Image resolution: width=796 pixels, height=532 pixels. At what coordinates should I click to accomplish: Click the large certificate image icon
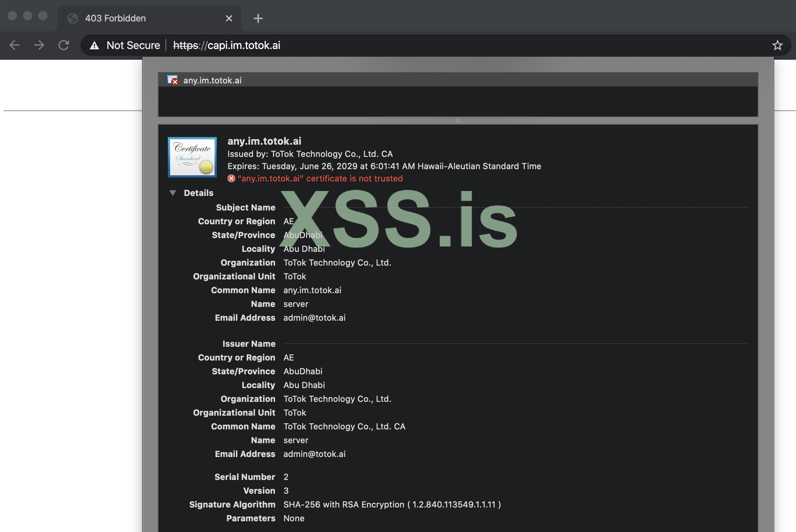coord(192,157)
